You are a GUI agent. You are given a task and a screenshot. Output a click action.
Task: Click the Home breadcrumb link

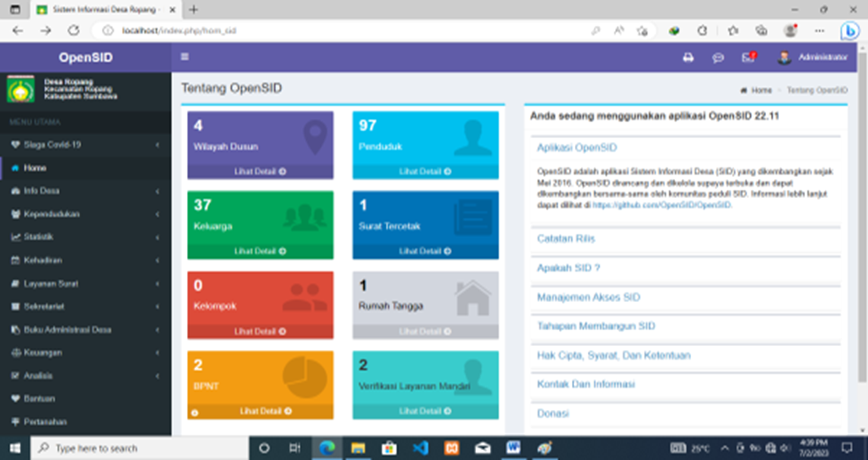click(760, 90)
